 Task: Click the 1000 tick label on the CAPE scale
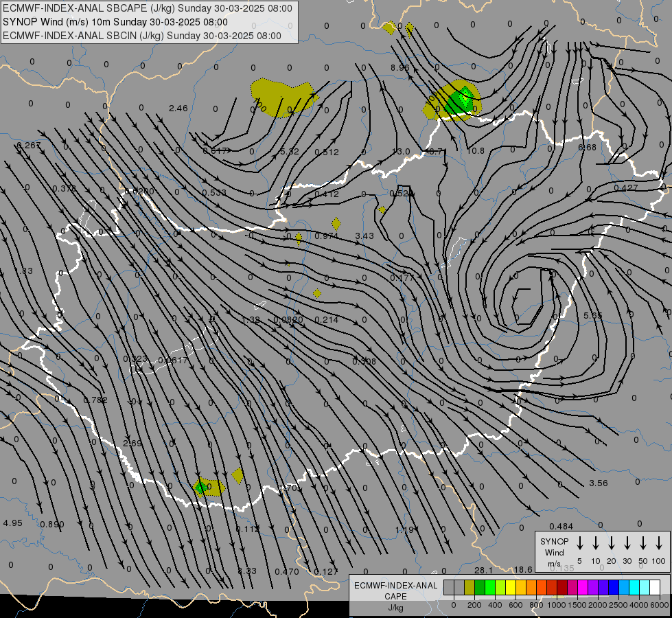tap(557, 605)
